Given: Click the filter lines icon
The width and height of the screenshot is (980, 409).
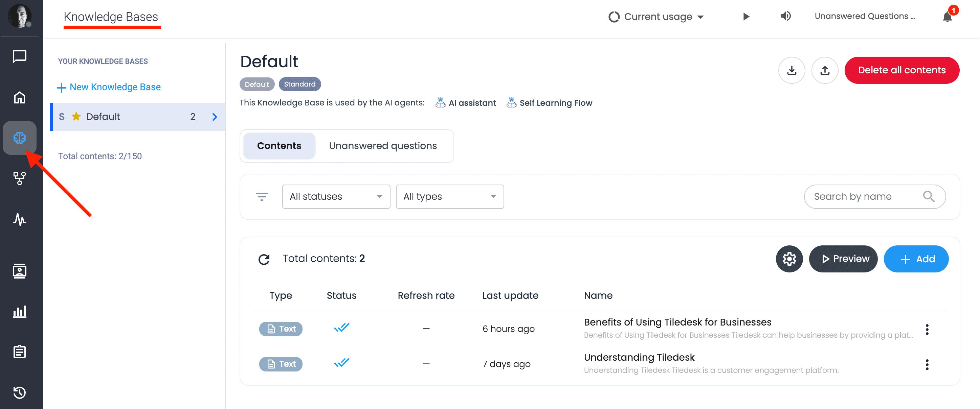Looking at the screenshot, I should click(262, 196).
